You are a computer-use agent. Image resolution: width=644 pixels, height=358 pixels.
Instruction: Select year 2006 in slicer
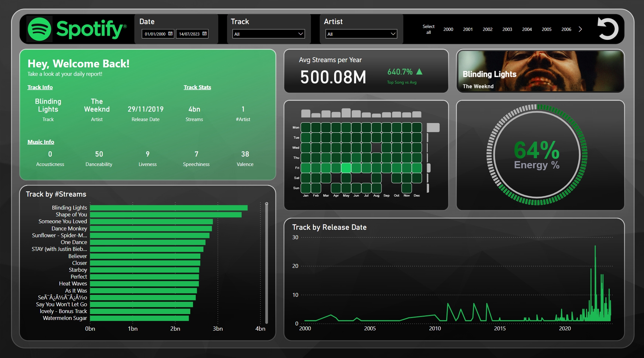point(566,29)
